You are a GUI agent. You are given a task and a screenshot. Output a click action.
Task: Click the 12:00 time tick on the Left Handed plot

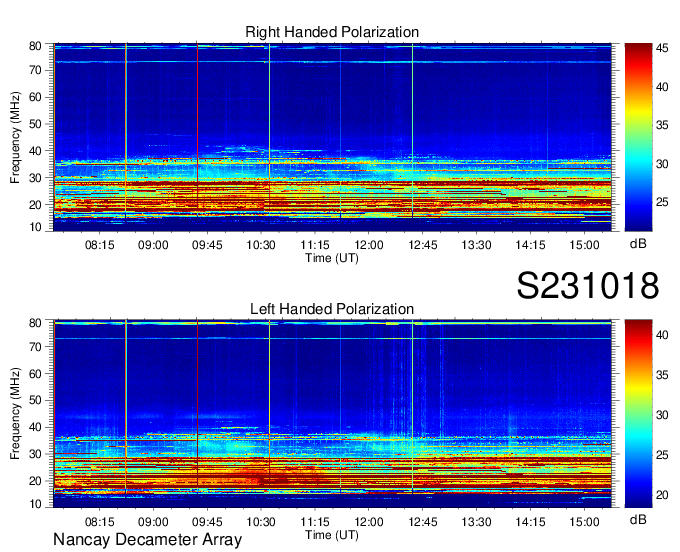point(369,522)
